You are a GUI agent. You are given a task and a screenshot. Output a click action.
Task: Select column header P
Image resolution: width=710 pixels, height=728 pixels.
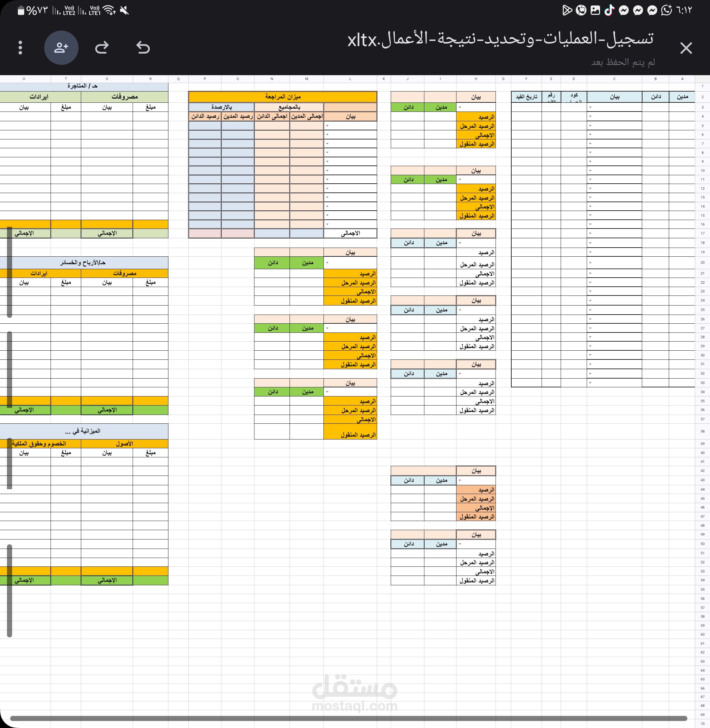(205, 79)
